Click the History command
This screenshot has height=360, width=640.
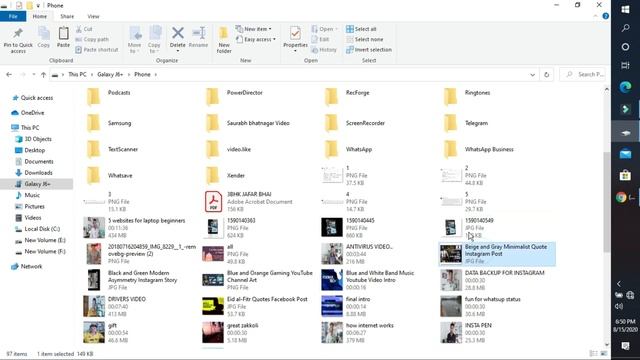pos(324,49)
